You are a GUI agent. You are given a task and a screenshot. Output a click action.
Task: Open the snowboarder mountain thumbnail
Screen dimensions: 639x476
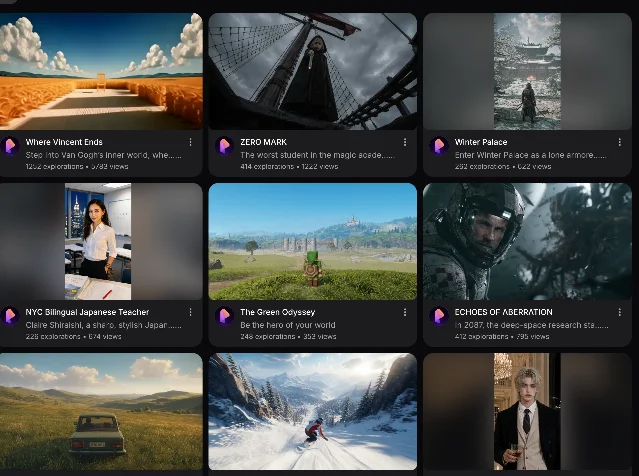313,412
